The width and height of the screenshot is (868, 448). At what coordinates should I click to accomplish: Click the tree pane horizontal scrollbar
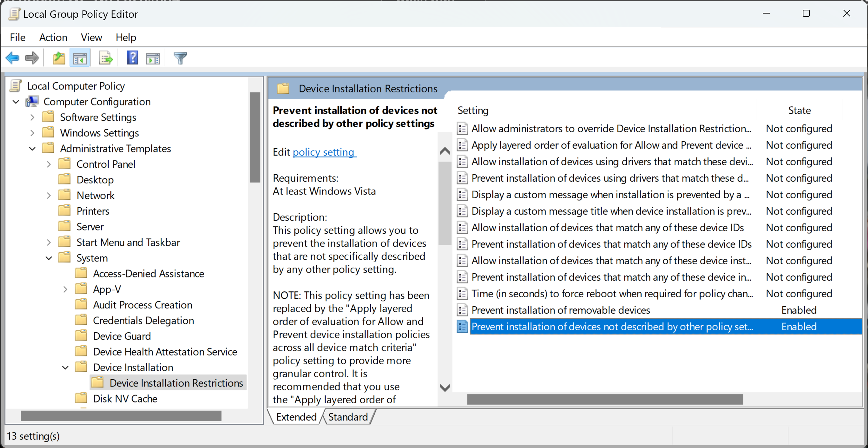(x=121, y=416)
